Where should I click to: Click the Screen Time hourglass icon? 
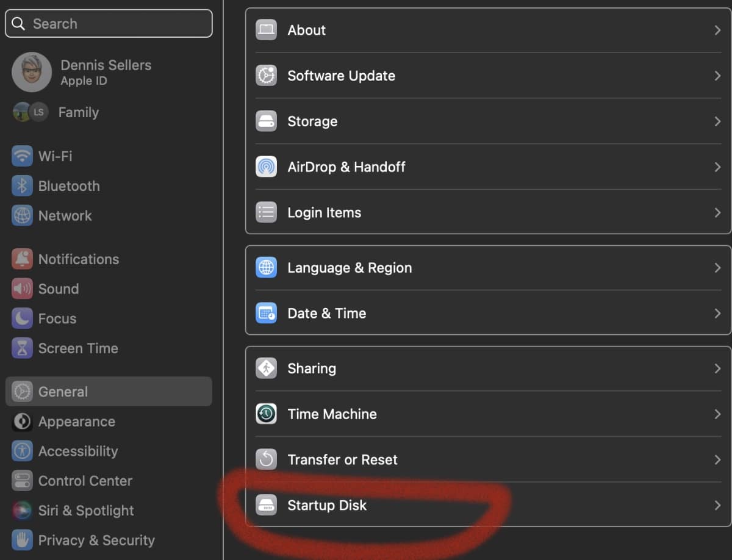(23, 348)
